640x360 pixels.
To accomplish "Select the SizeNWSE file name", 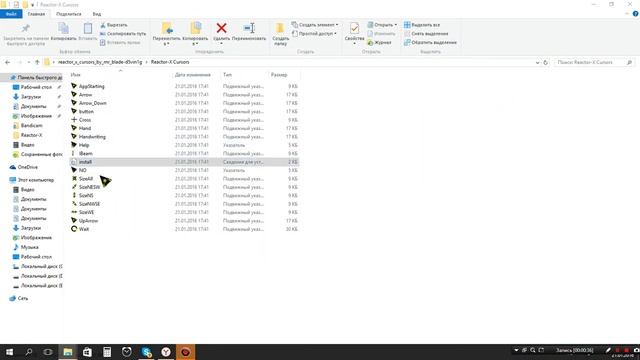I will pos(89,204).
